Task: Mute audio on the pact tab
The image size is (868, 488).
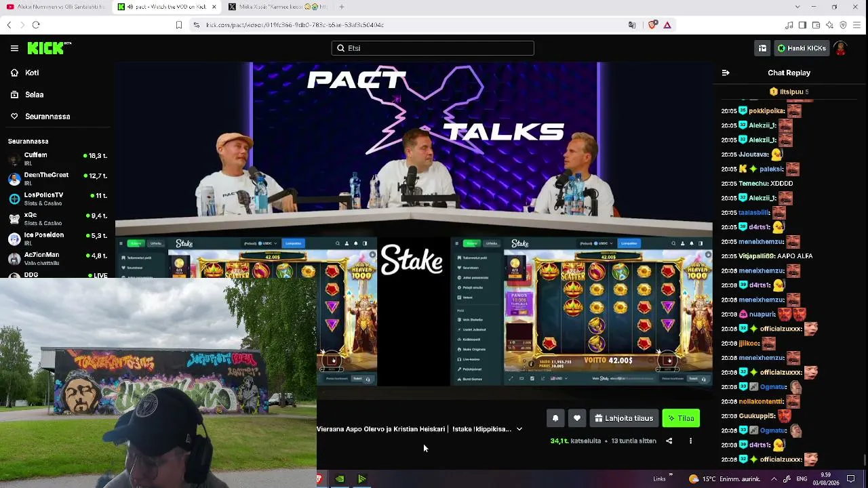Action: [x=130, y=7]
